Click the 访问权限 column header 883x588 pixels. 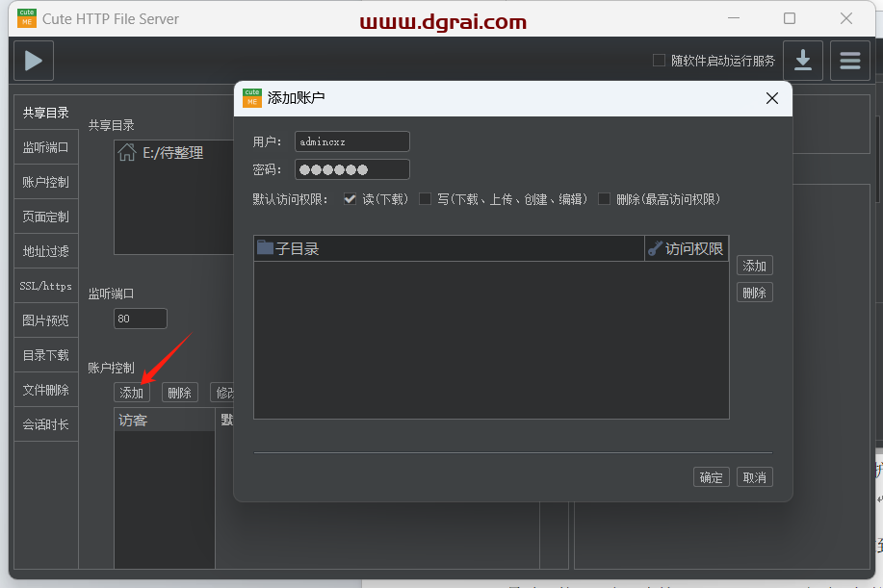click(687, 248)
